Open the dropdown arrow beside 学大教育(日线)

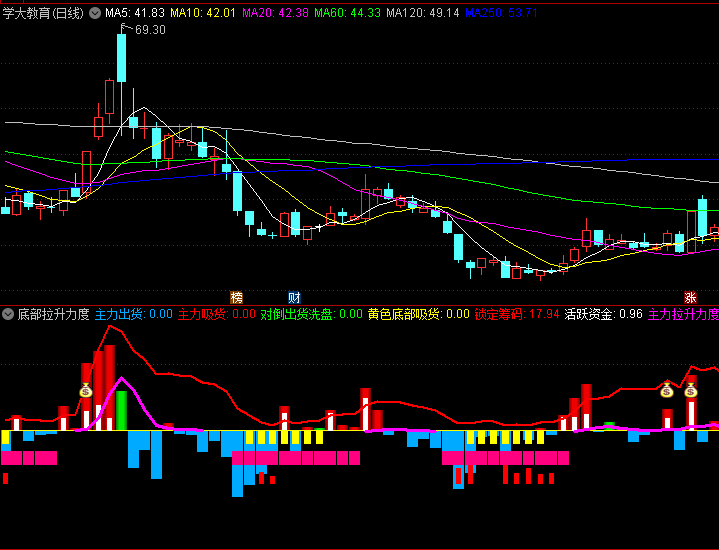click(95, 13)
